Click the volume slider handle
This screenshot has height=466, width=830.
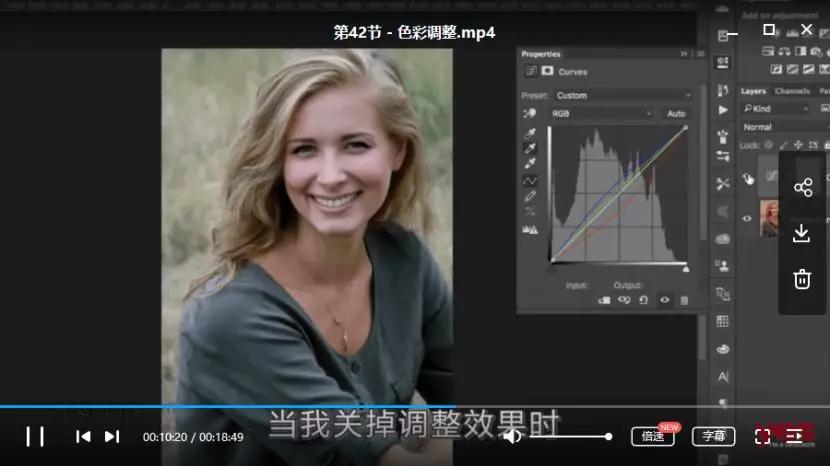[609, 436]
